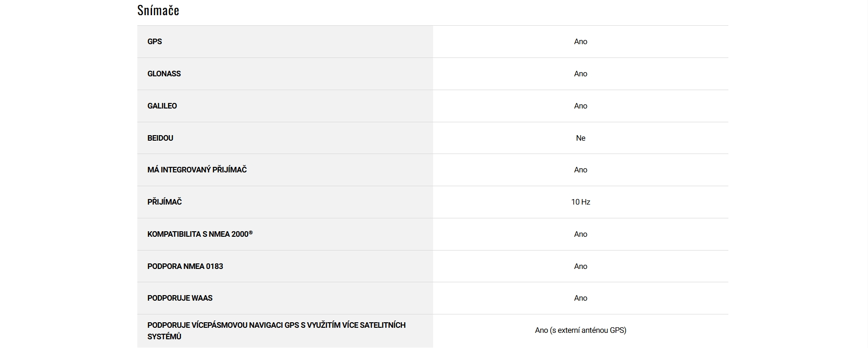Image resolution: width=868 pixels, height=348 pixels.
Task: Click the Ano value for GALILEO
Action: coord(581,106)
